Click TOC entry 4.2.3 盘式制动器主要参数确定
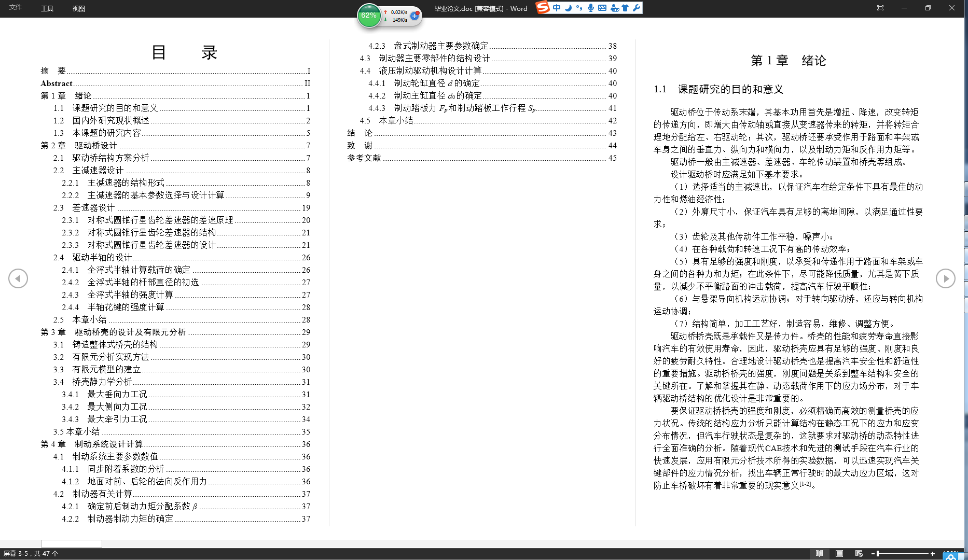 point(492,46)
